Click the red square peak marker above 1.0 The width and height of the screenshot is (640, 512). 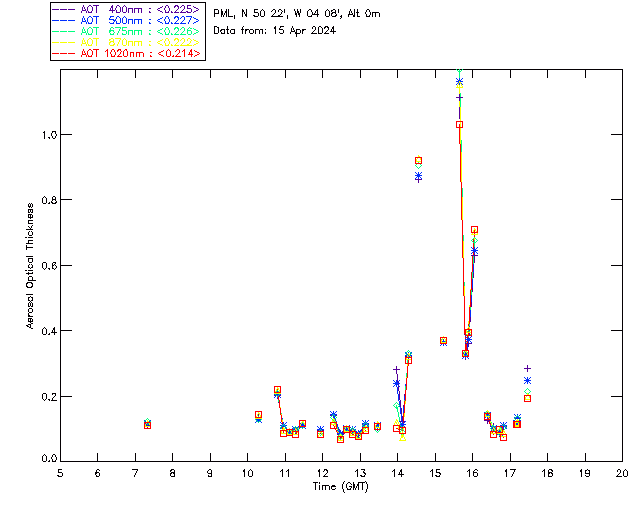460,125
